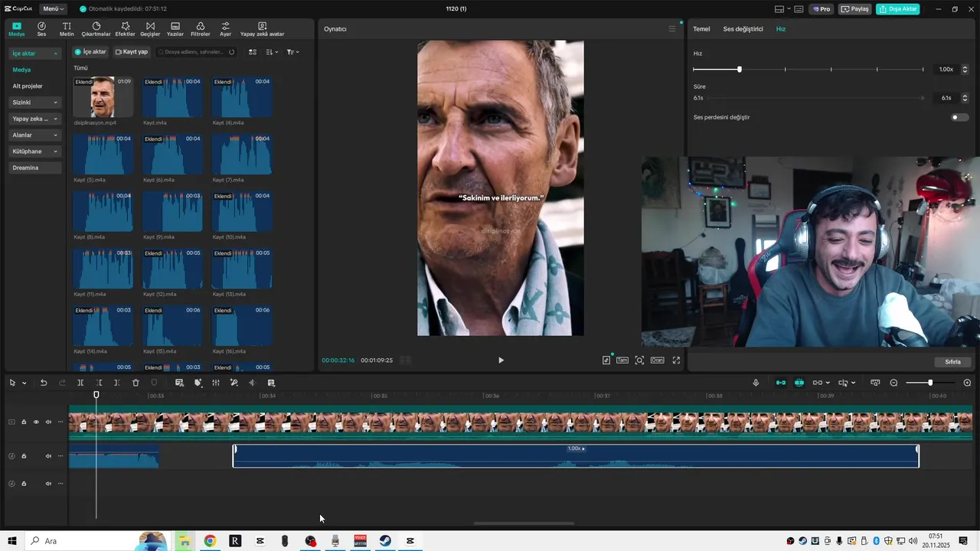Open the Menü dropdown
980x551 pixels.
(x=53, y=8)
